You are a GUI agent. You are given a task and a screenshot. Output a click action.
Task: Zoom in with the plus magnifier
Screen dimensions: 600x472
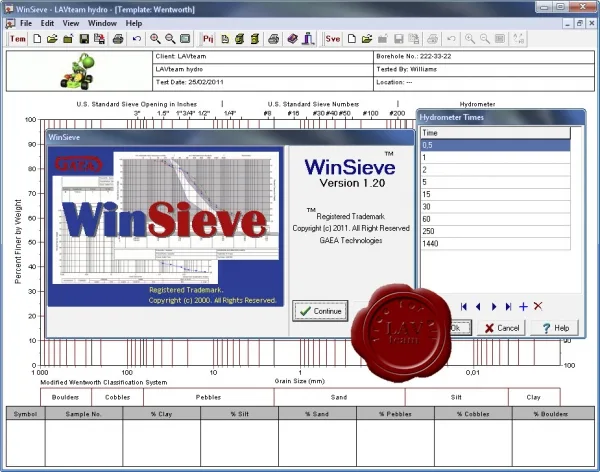pos(155,39)
